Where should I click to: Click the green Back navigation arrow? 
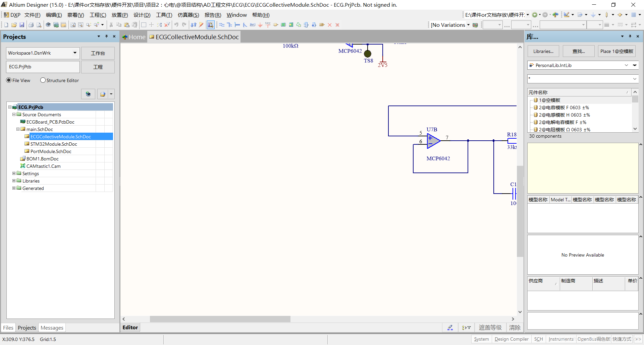tap(535, 15)
